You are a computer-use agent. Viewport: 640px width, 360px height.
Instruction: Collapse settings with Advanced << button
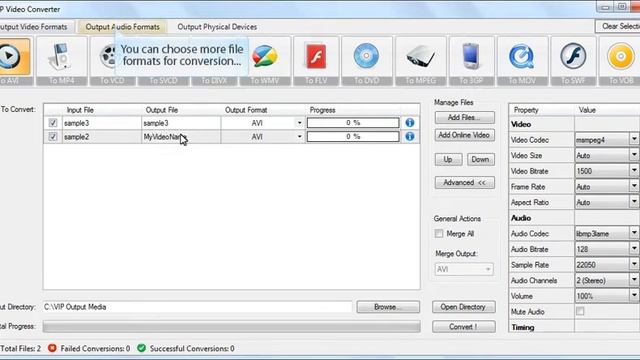[464, 182]
